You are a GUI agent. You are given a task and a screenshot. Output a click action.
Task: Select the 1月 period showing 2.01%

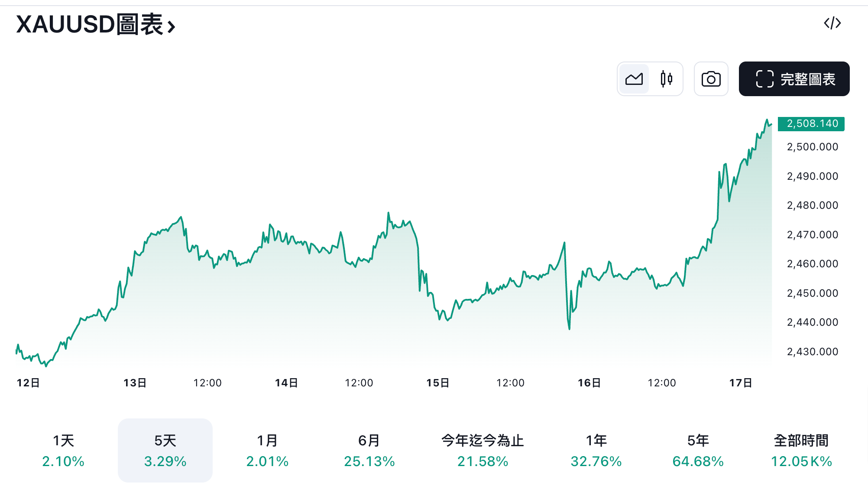[267, 450]
